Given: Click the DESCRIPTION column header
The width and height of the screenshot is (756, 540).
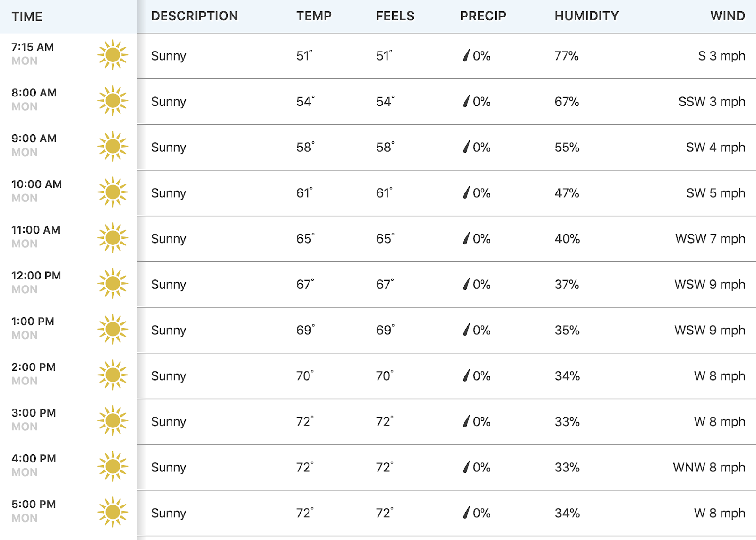Looking at the screenshot, I should 194,16.
